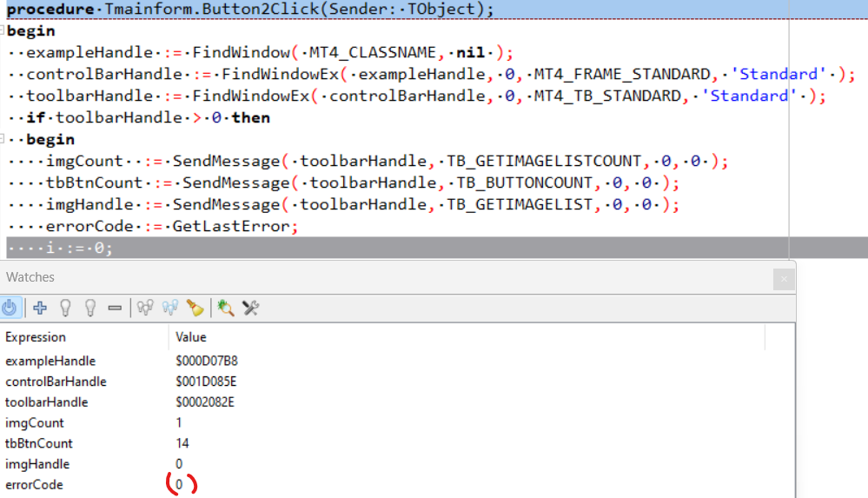Clear all watches with the broom icon
The width and height of the screenshot is (868, 498).
point(195,308)
